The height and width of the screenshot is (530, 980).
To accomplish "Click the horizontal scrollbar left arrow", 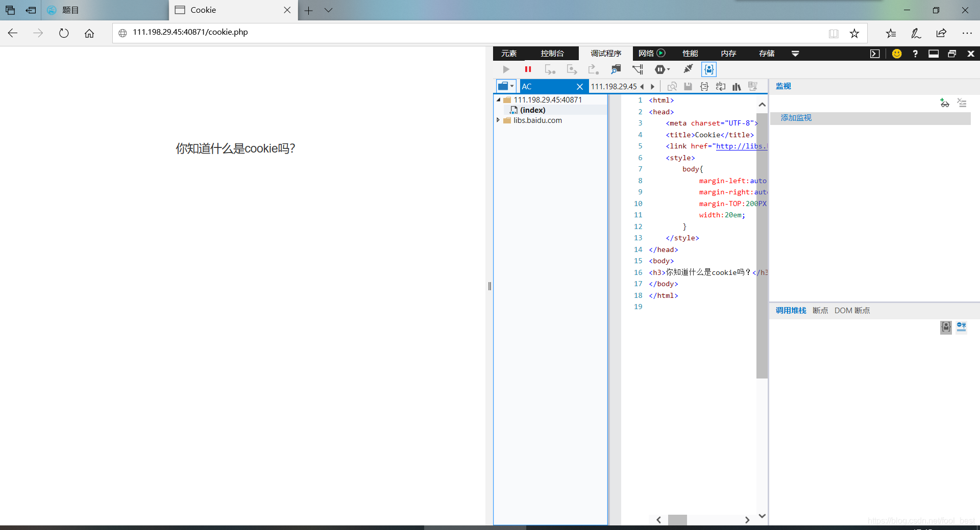I will (x=658, y=520).
